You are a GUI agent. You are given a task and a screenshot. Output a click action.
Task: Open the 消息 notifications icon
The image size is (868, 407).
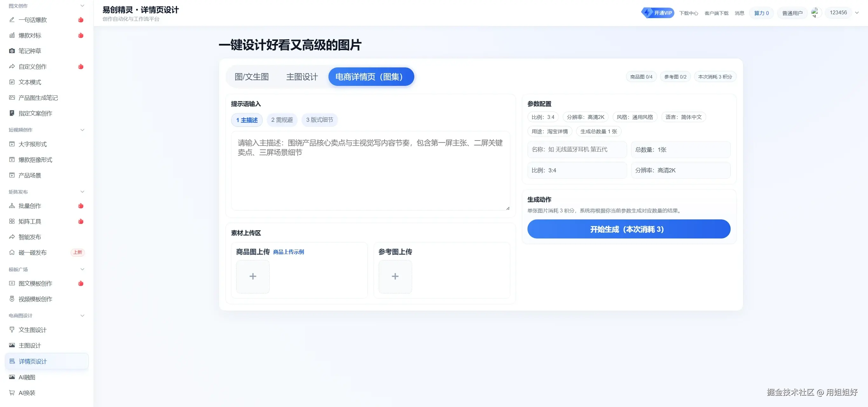739,13
